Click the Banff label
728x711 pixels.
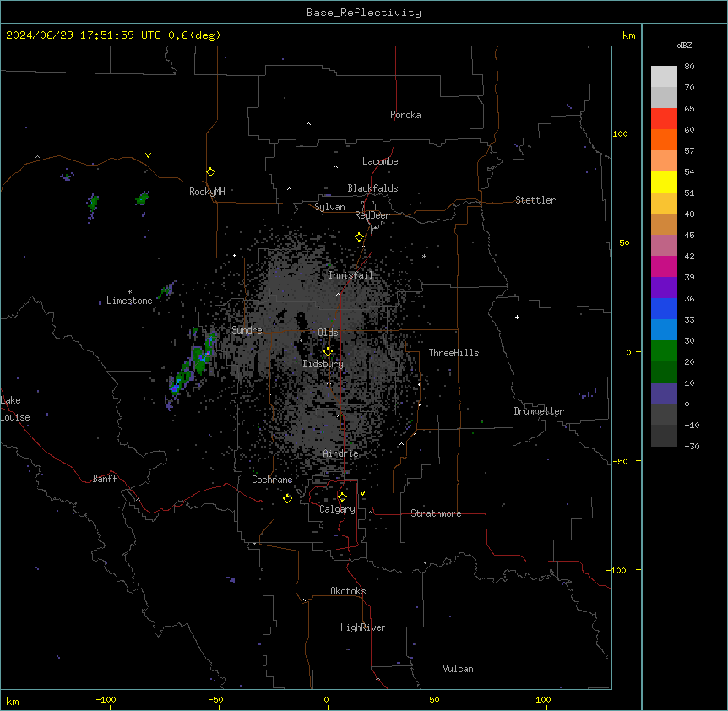[105, 479]
